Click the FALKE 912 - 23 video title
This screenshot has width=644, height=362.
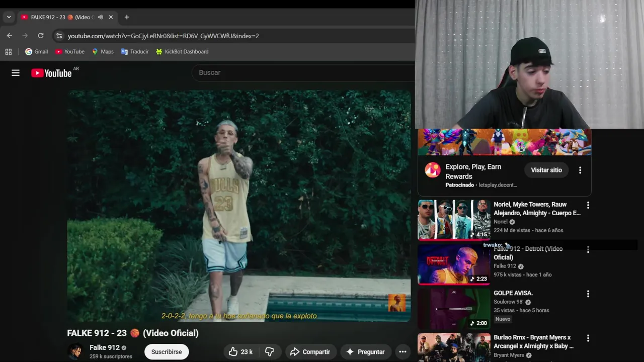133,333
